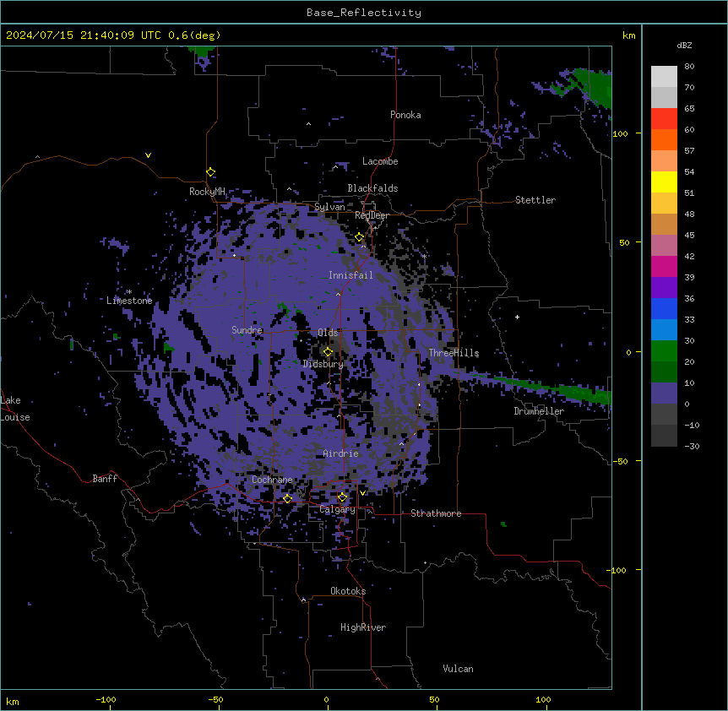Click the Sundre town label

[247, 330]
